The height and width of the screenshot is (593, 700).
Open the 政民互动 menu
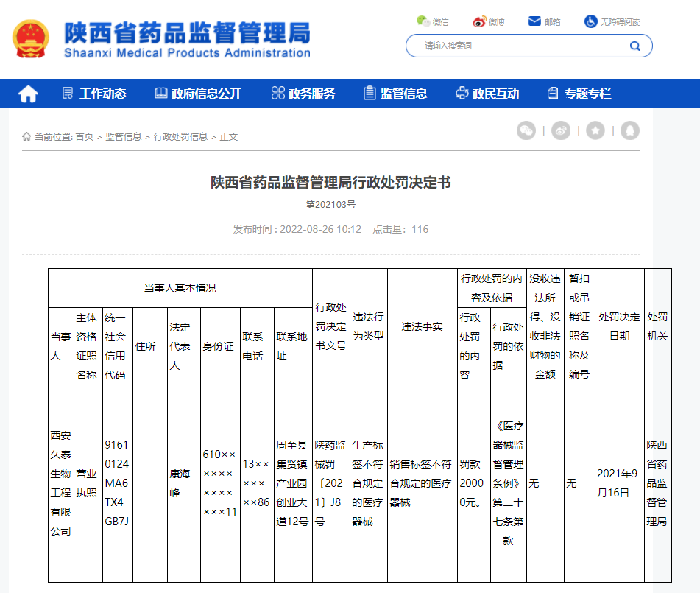click(x=487, y=94)
